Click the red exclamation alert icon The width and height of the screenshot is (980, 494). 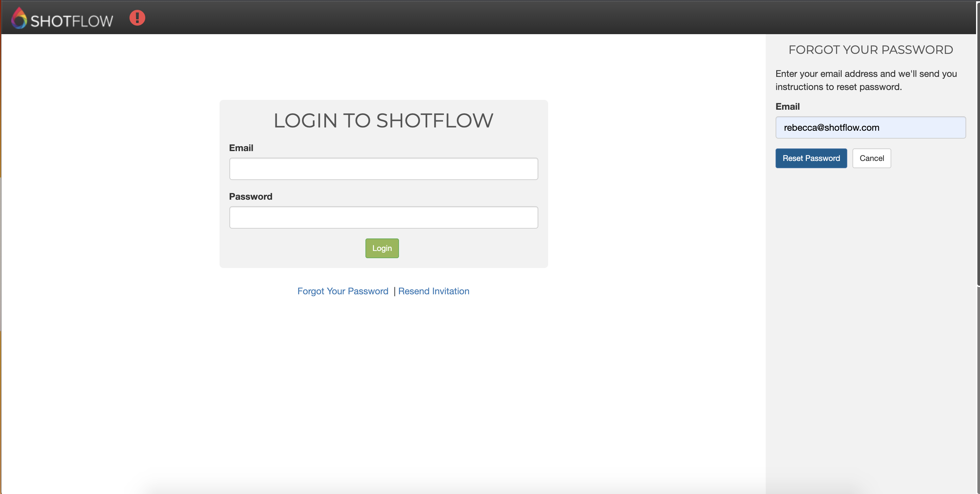pyautogui.click(x=137, y=18)
